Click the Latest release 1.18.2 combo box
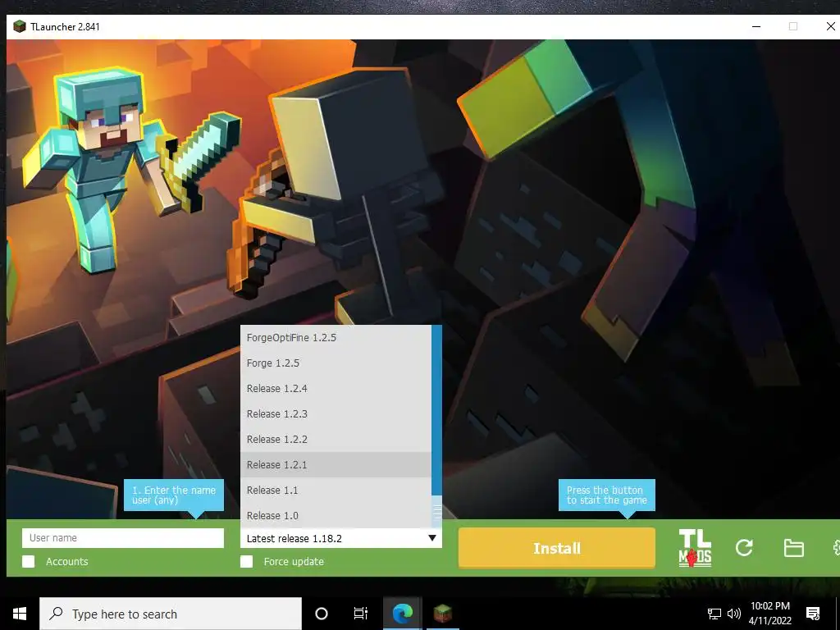Image resolution: width=840 pixels, height=630 pixels. (x=340, y=538)
